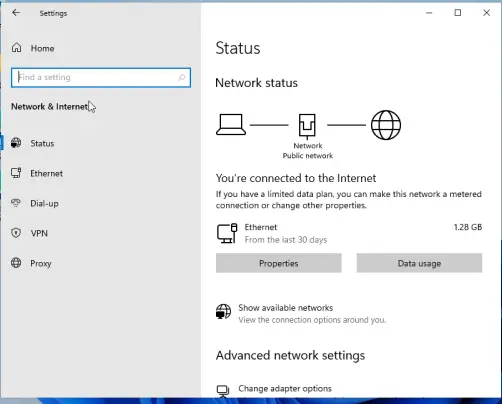Open Change adapter options link
Image resolution: width=502 pixels, height=404 pixels.
(x=285, y=389)
